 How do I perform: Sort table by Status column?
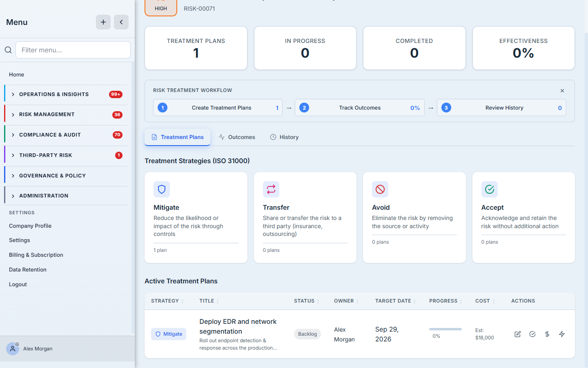[x=307, y=301]
